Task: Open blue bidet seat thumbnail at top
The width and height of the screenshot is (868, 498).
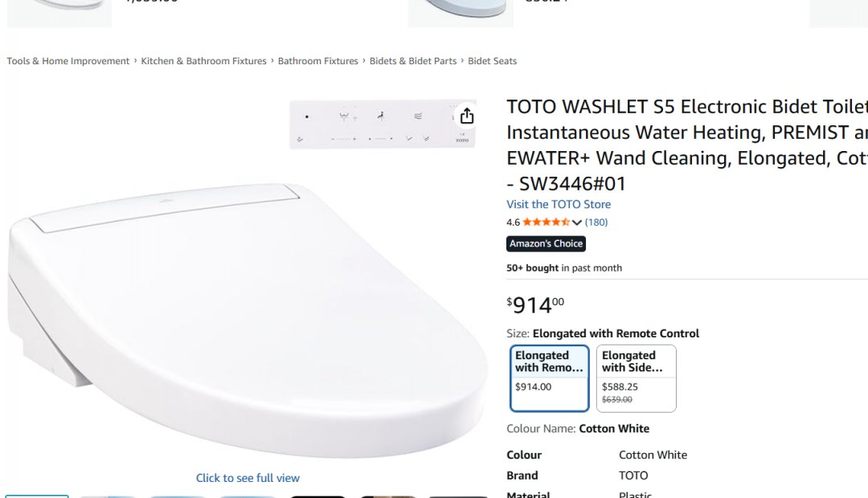Action: click(x=461, y=12)
